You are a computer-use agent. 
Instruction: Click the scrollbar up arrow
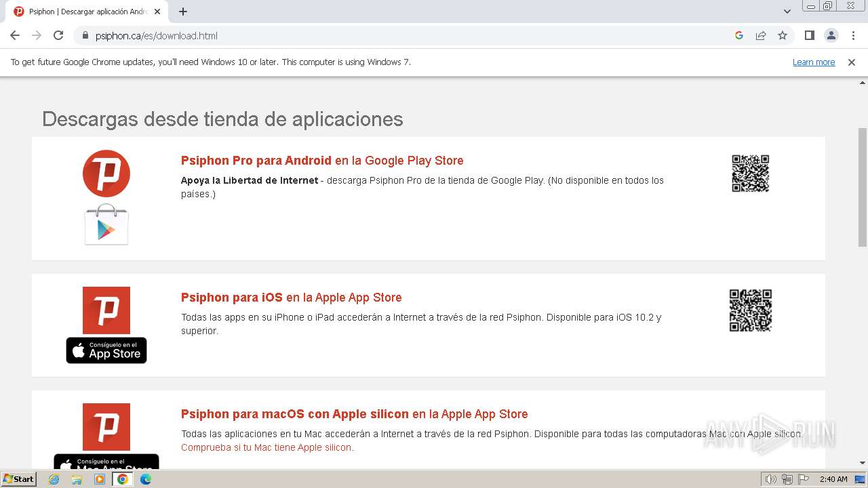tap(863, 83)
